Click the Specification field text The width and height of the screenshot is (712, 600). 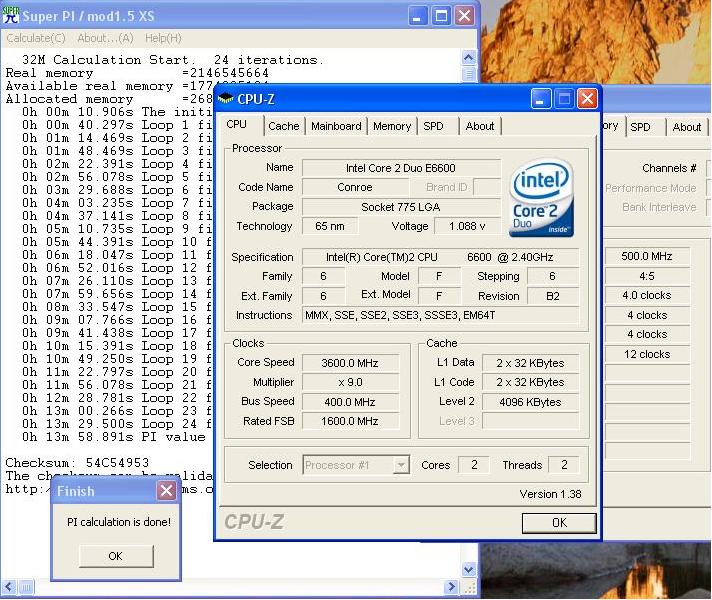(x=440, y=257)
